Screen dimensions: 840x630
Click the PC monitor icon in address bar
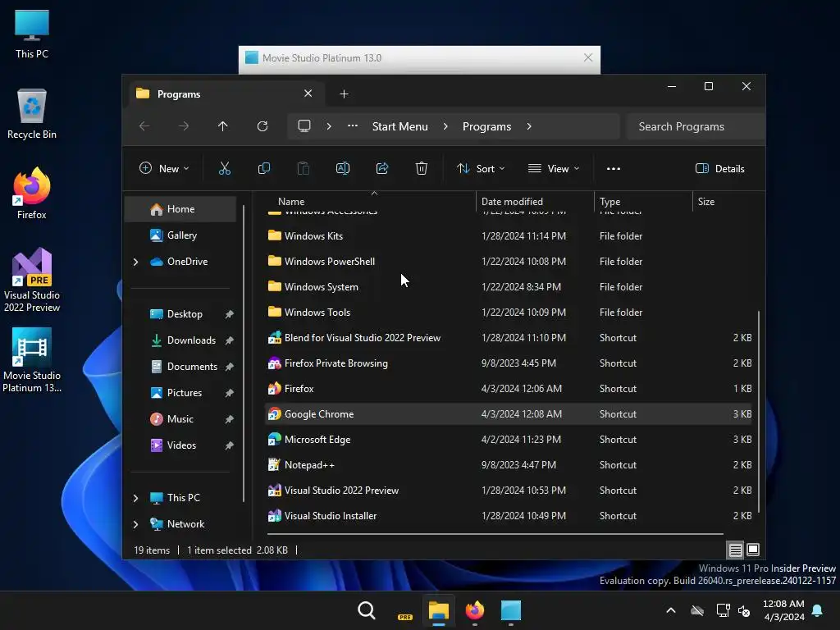(x=304, y=126)
